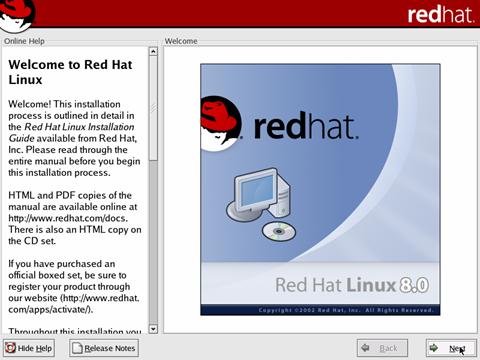The width and height of the screenshot is (480, 360).
Task: Click the lifesaver icon on Hide Help
Action: (x=10, y=348)
